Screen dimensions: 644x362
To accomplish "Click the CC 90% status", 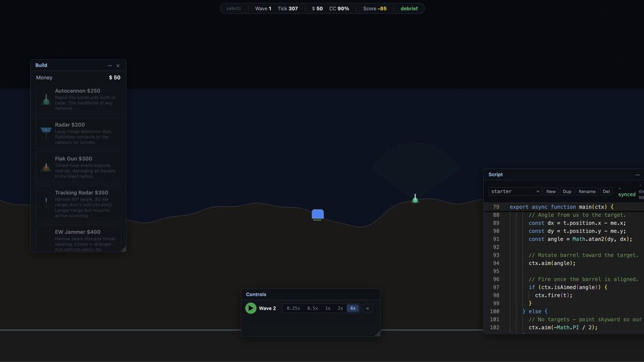I will click(339, 9).
